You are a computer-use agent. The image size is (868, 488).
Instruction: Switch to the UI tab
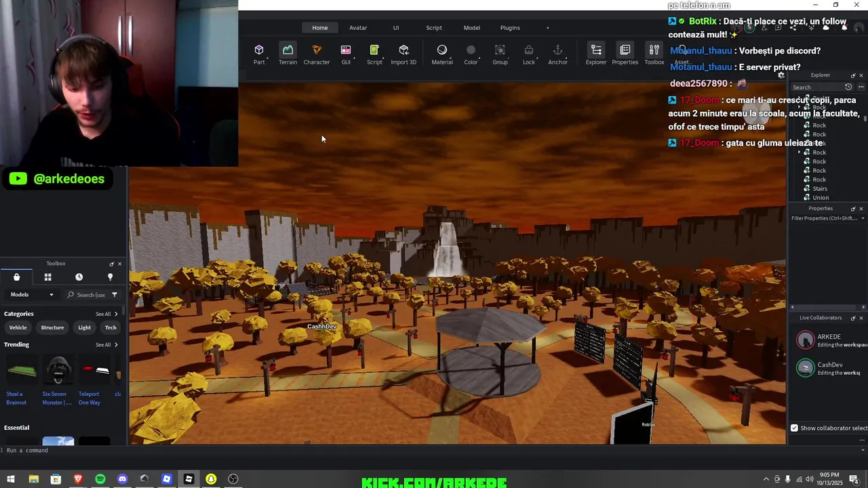coord(396,28)
